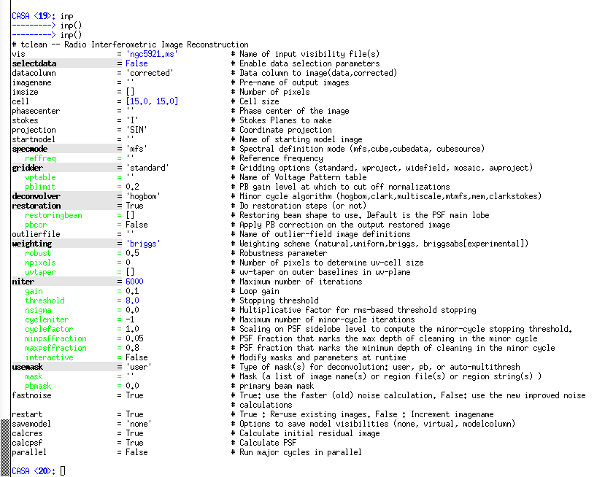Viewport: 605px width, 477px height.
Task: Select the startmodel parameter name
Action: [x=33, y=139]
